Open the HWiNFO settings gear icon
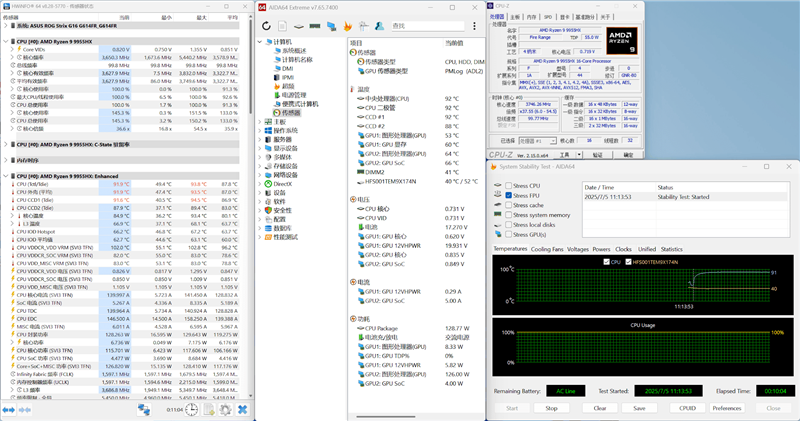Screen dimensions: 800x421 click(x=226, y=409)
